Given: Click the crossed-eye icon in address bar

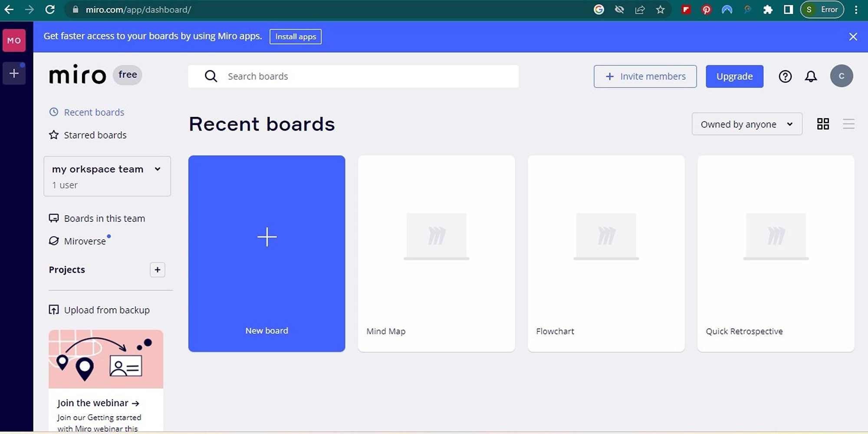Looking at the screenshot, I should tap(619, 10).
